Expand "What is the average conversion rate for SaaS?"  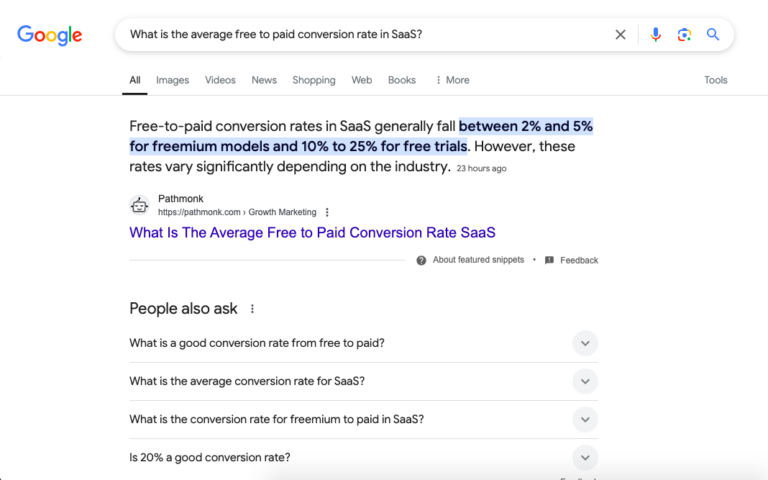(x=585, y=381)
